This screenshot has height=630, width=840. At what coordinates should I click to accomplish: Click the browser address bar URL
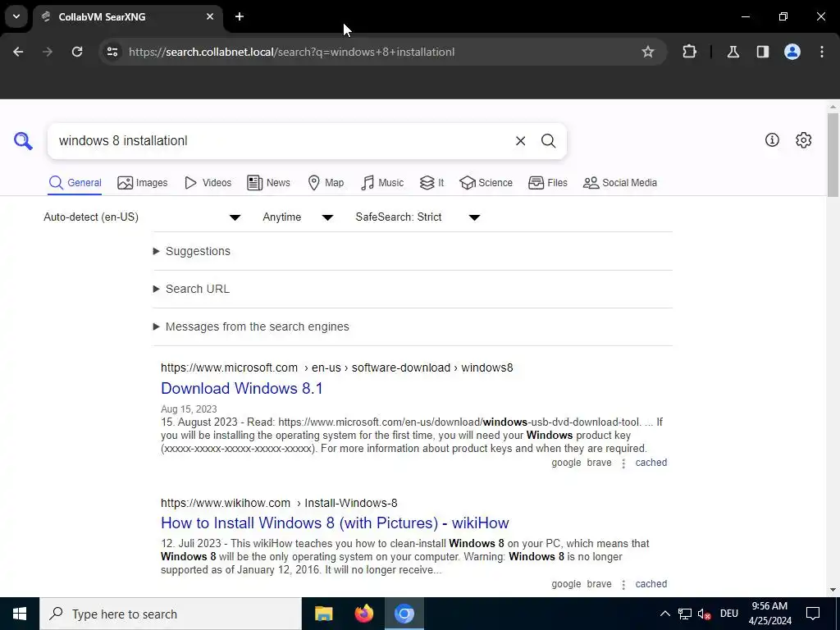click(291, 52)
